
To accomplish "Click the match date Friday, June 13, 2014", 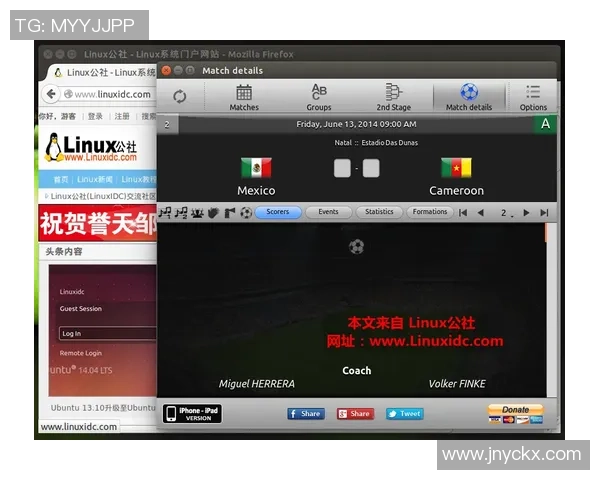I will [356, 124].
